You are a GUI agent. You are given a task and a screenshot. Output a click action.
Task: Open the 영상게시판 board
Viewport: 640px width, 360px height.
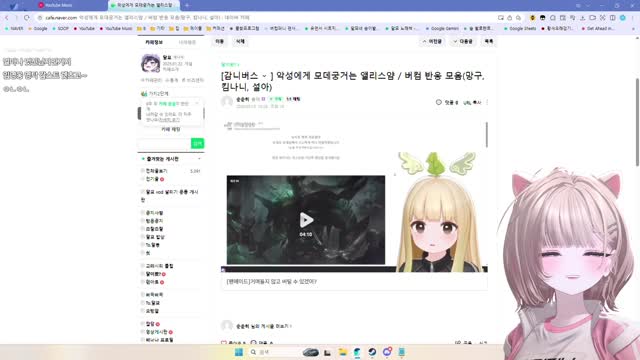[x=157, y=332]
